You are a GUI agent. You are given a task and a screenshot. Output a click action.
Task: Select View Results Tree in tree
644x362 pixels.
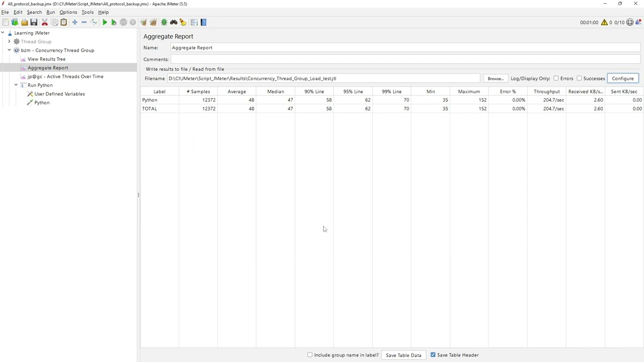tap(46, 59)
